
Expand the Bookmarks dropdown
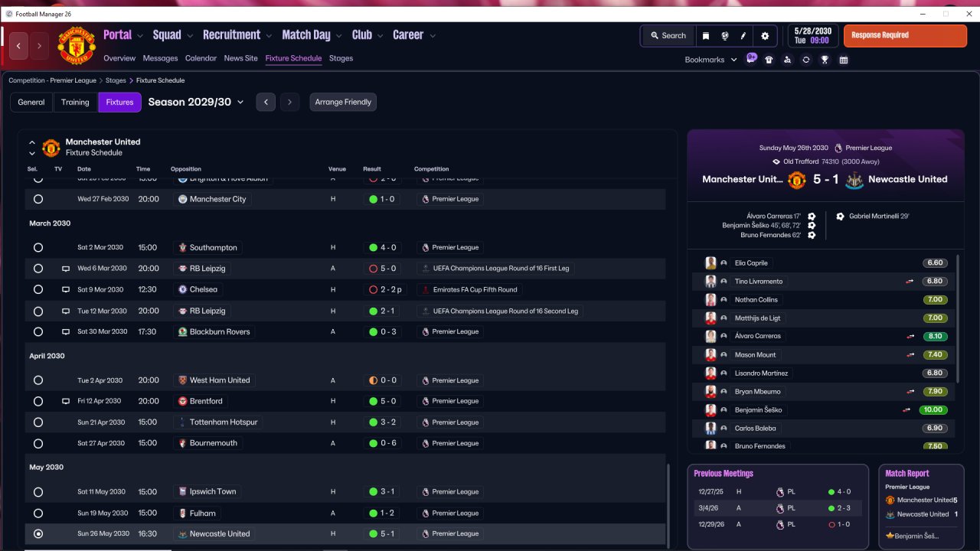tap(710, 60)
